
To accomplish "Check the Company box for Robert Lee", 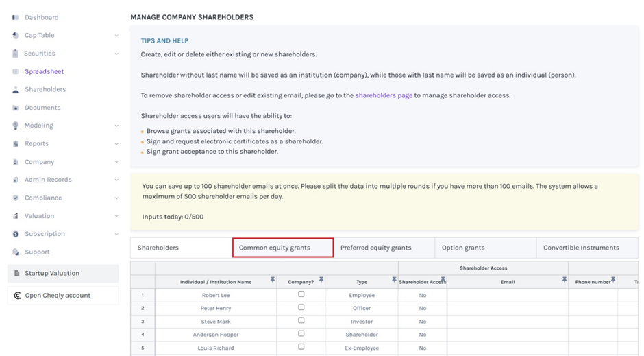I will click(x=301, y=294).
